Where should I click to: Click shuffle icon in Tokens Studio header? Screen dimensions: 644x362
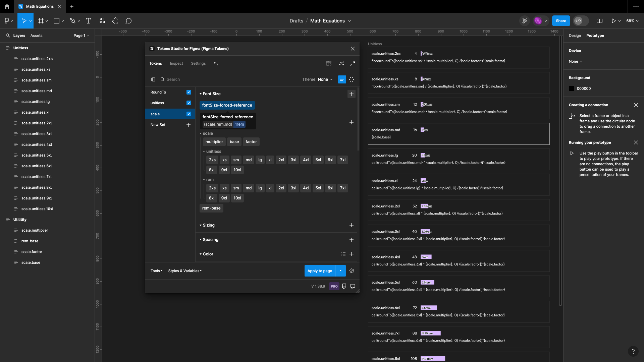[341, 63]
